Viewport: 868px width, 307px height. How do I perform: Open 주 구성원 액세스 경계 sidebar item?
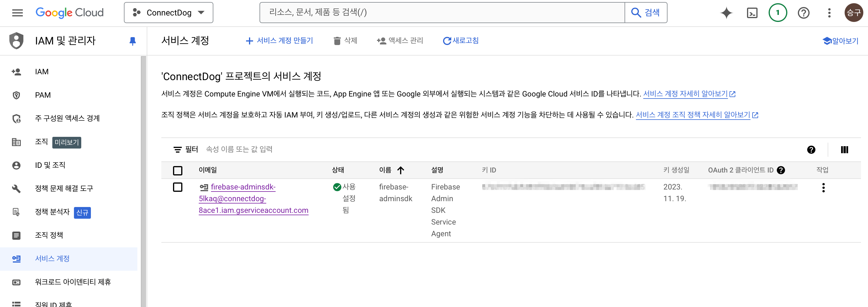click(69, 118)
